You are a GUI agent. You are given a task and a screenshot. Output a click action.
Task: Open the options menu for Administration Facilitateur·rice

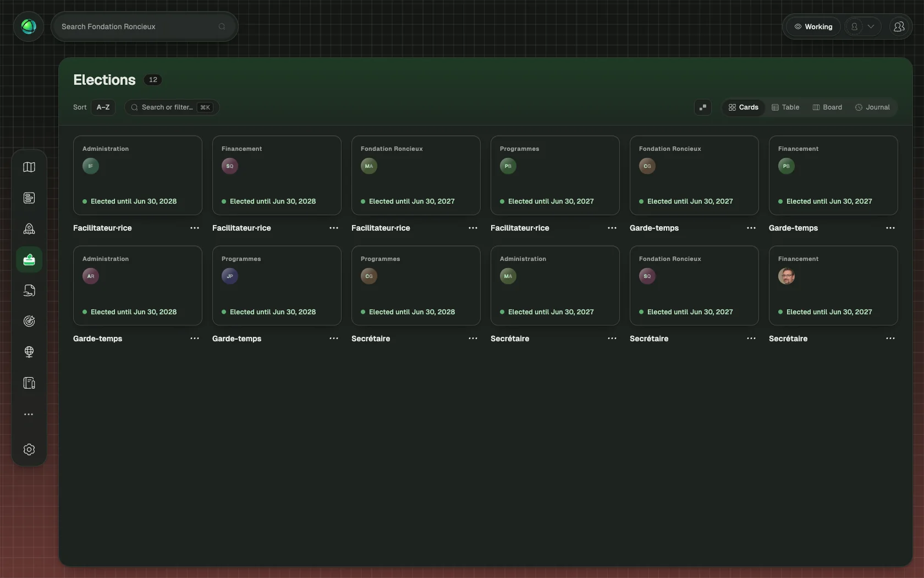pyautogui.click(x=195, y=228)
